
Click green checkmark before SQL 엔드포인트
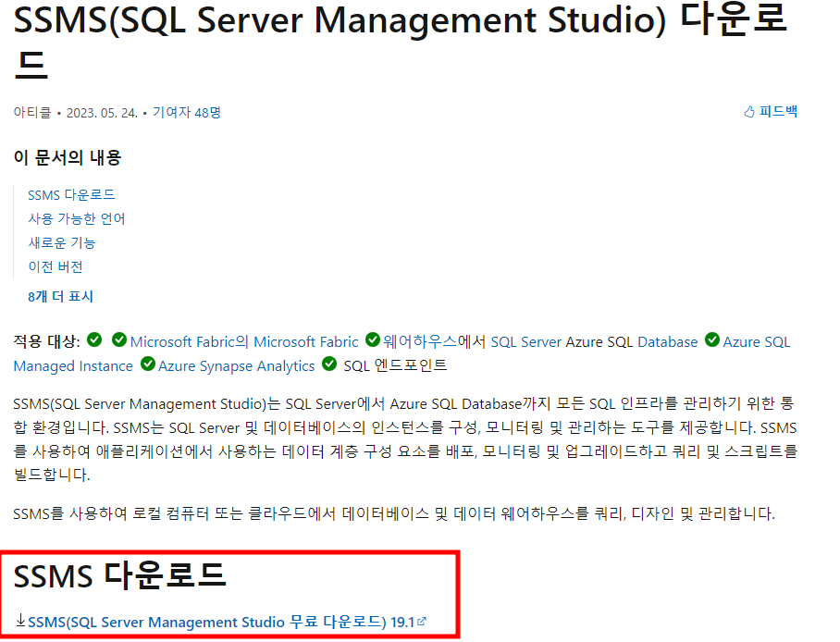[x=329, y=364]
